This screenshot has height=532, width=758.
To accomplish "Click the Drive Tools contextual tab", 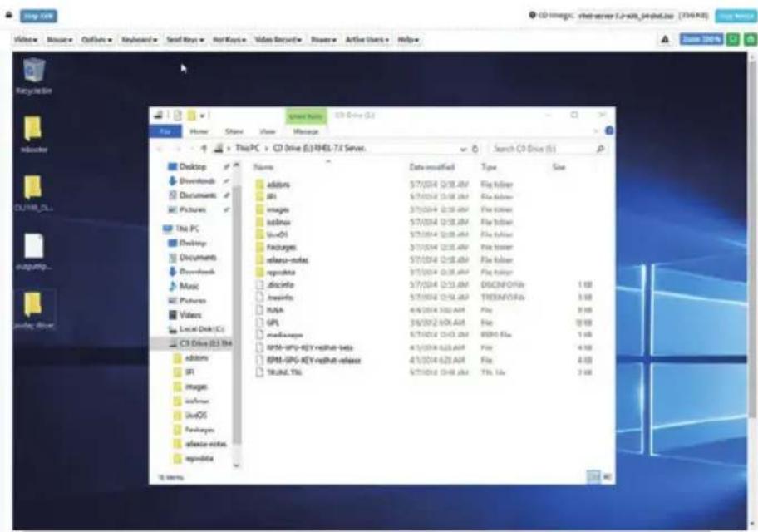I will pyautogui.click(x=306, y=116).
